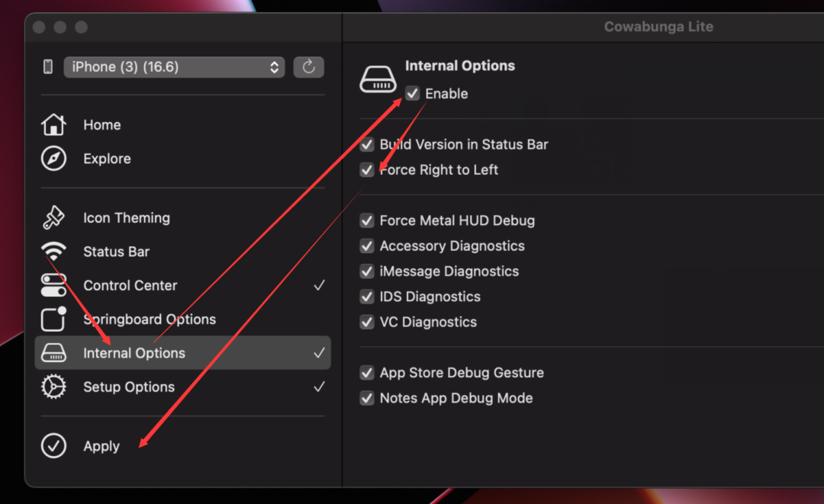Open the iPhone (3) device dropdown
This screenshot has height=504, width=824.
point(174,67)
